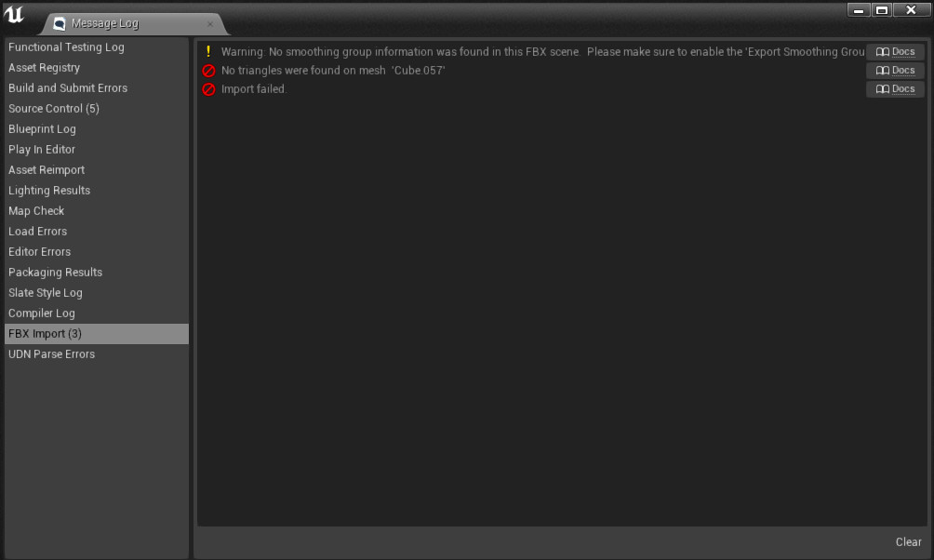The width and height of the screenshot is (934, 560).
Task: Select the Asset Registry log category
Action: pyautogui.click(x=97, y=68)
